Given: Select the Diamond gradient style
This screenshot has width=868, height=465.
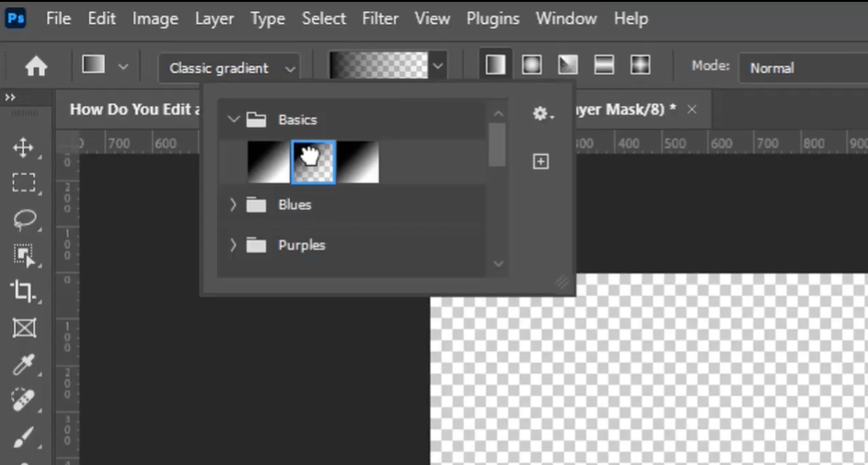Looking at the screenshot, I should pyautogui.click(x=640, y=65).
